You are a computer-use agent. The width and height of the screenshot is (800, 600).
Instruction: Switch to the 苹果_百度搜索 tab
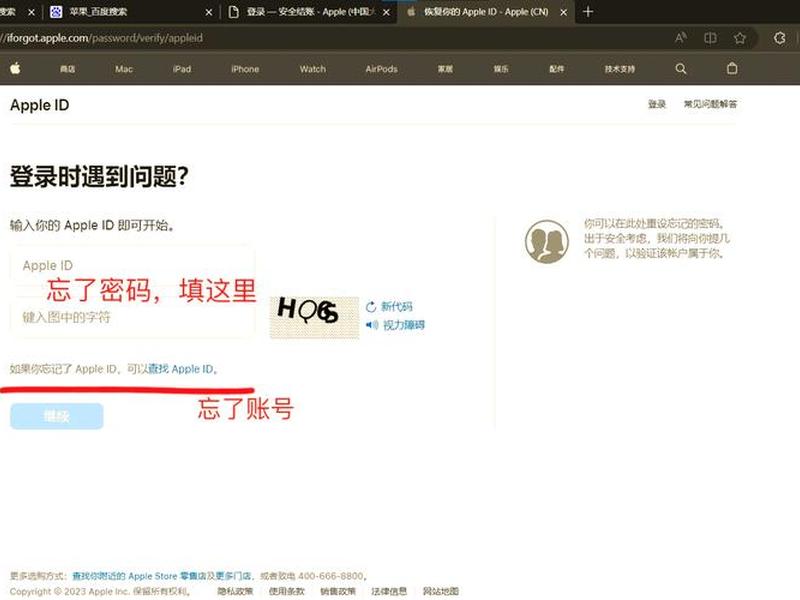(x=130, y=12)
